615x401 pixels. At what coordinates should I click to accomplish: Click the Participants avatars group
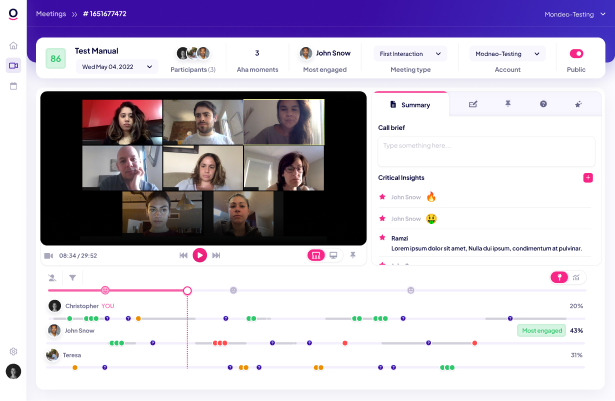point(193,53)
